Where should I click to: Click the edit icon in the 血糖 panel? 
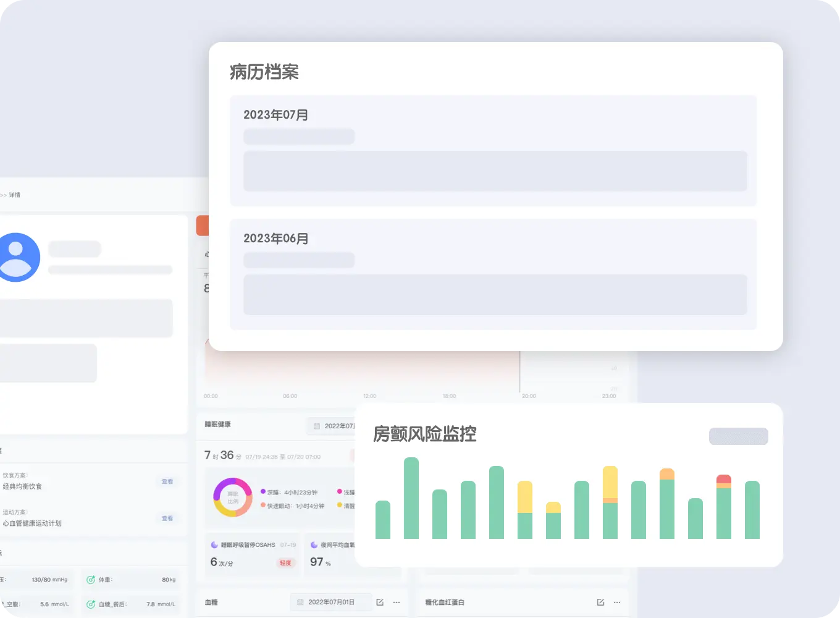[380, 602]
